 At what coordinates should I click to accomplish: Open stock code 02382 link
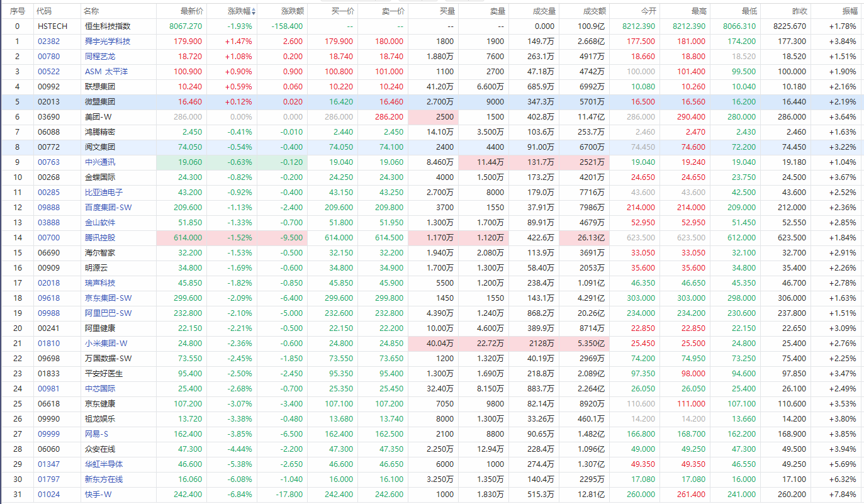[x=48, y=42]
